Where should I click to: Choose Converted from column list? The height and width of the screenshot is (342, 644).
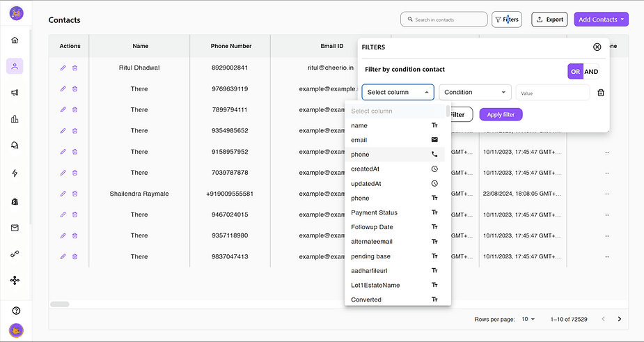pyautogui.click(x=395, y=300)
